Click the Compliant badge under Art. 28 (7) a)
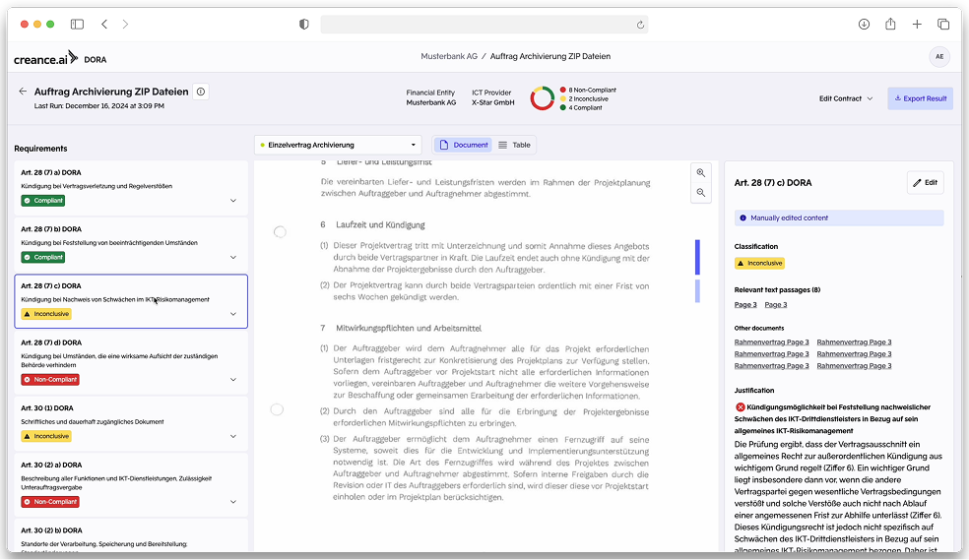This screenshot has width=969, height=560. coord(43,201)
